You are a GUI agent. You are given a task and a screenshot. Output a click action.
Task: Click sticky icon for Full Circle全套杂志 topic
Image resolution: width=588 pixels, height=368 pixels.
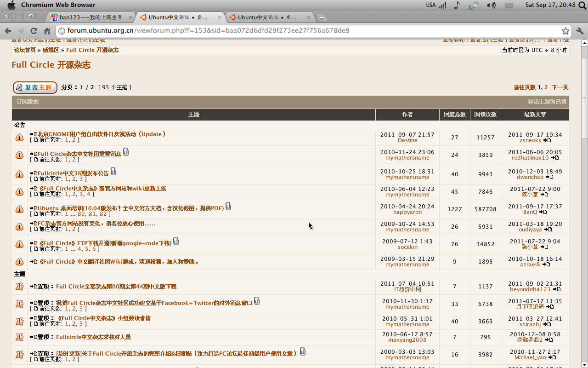pyautogui.click(x=20, y=287)
